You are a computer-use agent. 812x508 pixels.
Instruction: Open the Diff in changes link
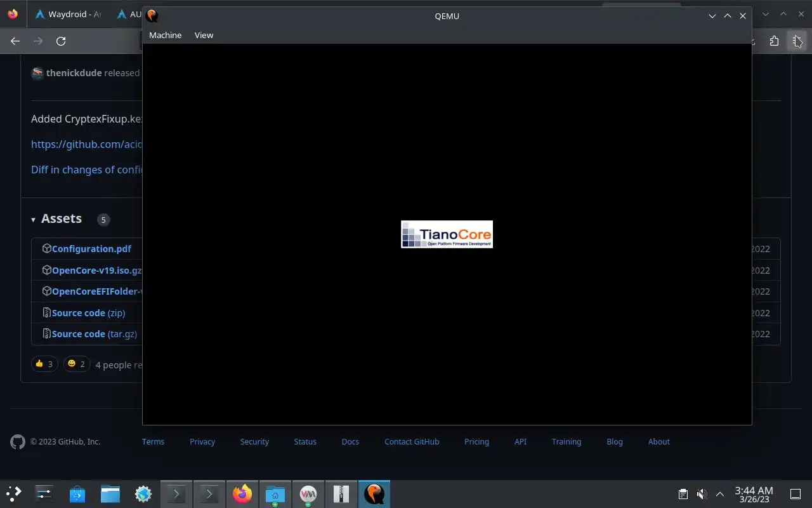(x=86, y=170)
